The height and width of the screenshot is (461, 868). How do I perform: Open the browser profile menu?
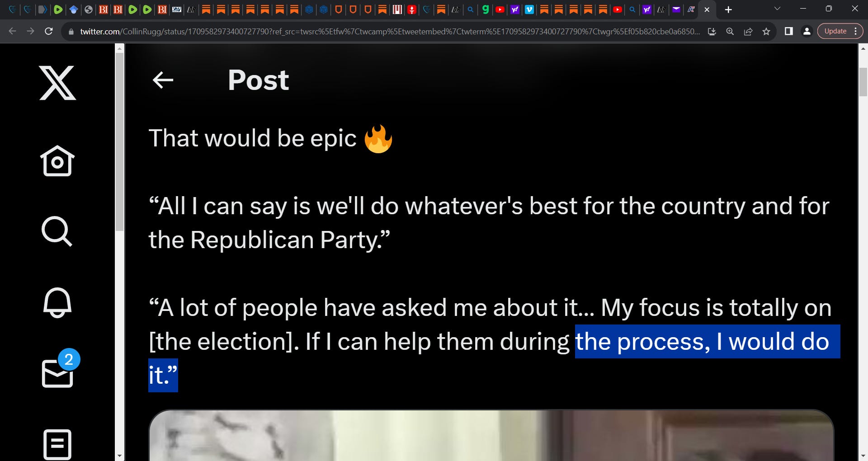[807, 31]
